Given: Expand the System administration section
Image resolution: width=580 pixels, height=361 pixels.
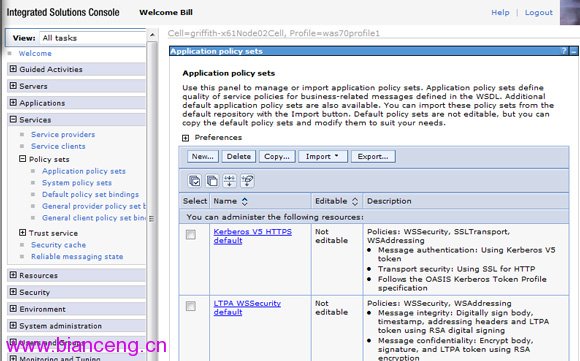Looking at the screenshot, I should (x=13, y=325).
